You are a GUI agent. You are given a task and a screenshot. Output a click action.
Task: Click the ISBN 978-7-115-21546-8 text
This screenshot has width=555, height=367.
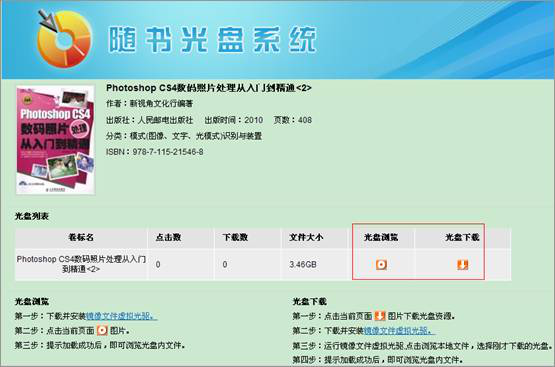(155, 152)
